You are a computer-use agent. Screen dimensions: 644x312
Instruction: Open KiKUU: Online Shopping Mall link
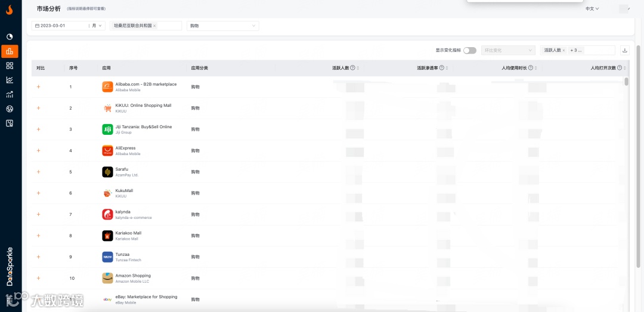(143, 106)
